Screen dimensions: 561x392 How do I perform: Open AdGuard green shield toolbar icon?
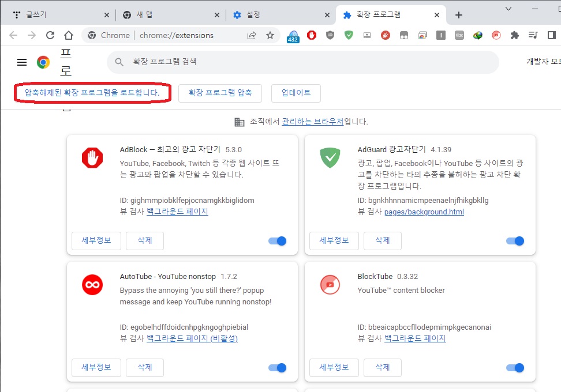(x=349, y=35)
